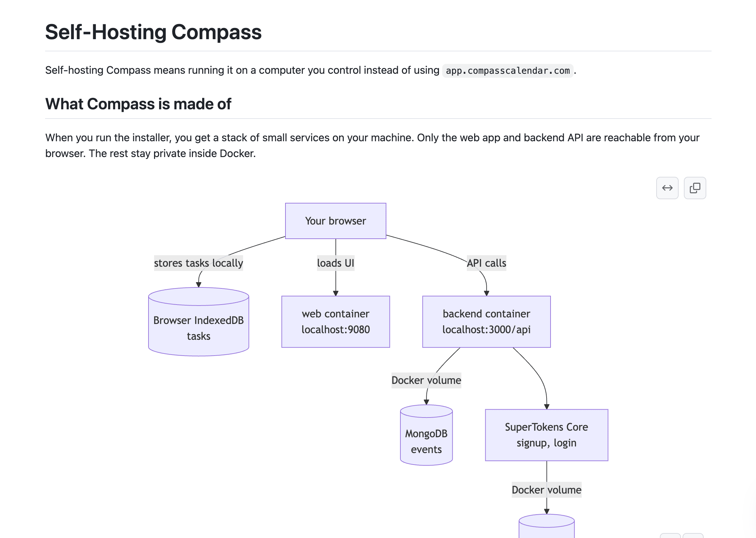Click the 'stores tasks locally' edge label
The image size is (756, 538).
(199, 263)
